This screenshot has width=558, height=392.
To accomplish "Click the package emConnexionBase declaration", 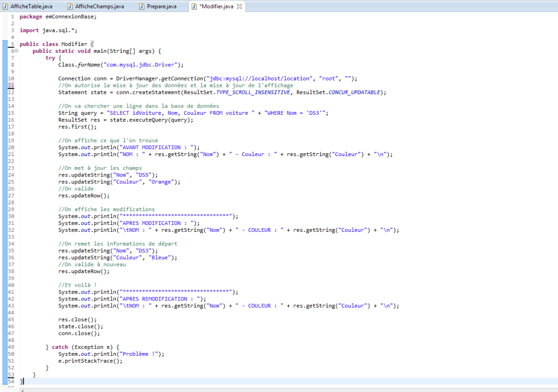I will point(58,17).
